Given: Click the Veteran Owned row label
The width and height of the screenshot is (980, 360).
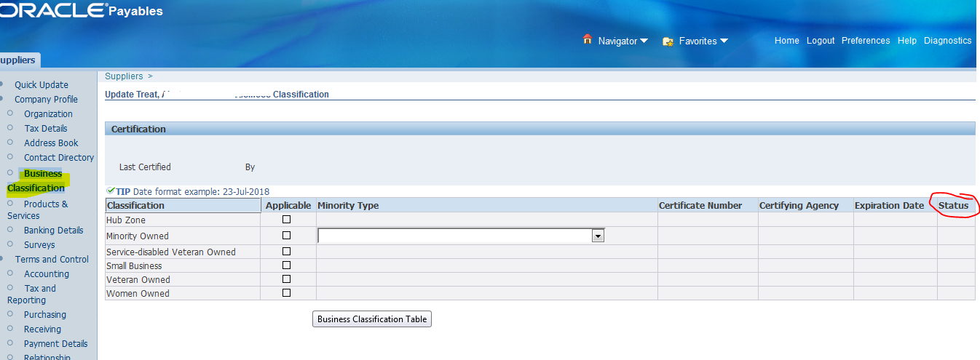Looking at the screenshot, I should point(138,279).
